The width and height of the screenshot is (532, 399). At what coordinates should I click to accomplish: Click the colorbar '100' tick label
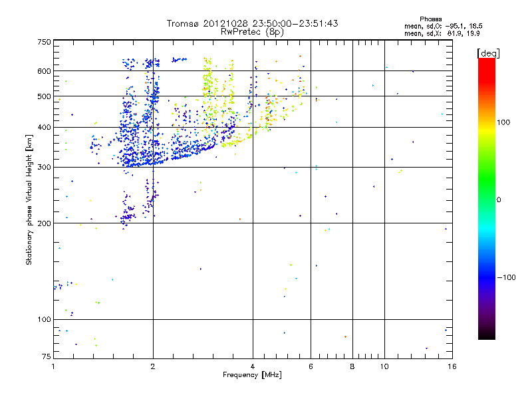pyautogui.click(x=503, y=122)
